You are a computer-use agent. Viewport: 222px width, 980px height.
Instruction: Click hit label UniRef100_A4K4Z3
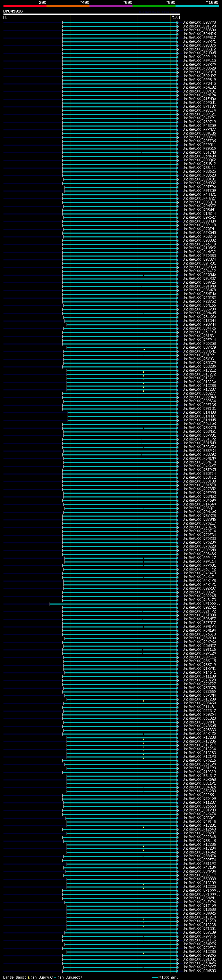199,573
